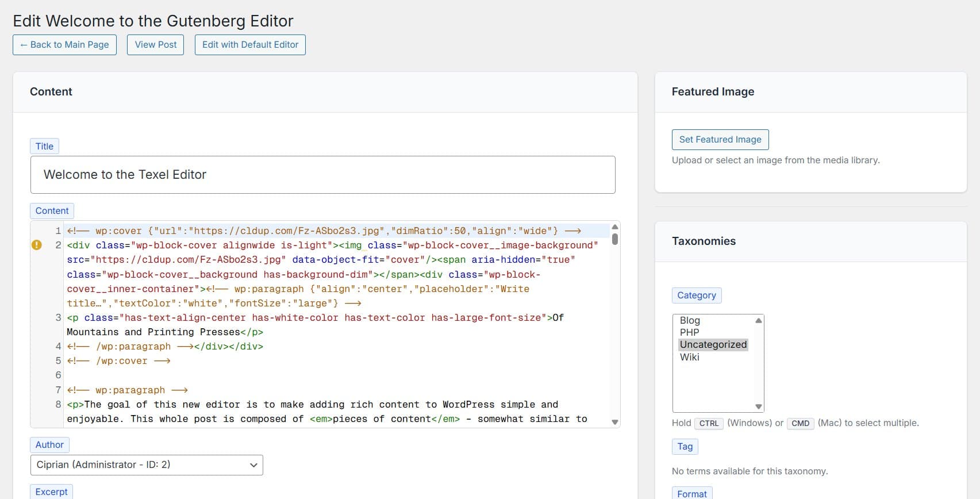Click line number 8 in the gutter

(58, 405)
